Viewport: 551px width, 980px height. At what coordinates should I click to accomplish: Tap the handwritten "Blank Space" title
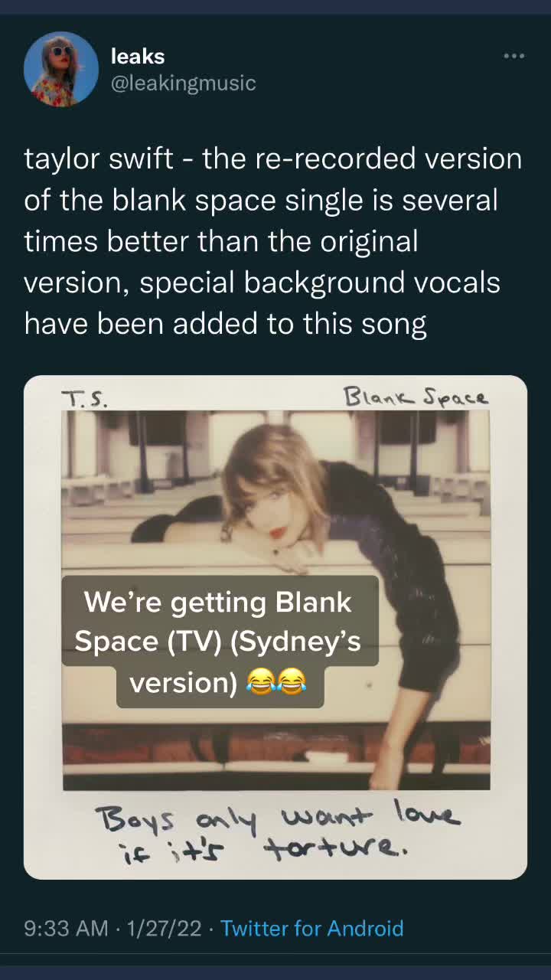(416, 397)
